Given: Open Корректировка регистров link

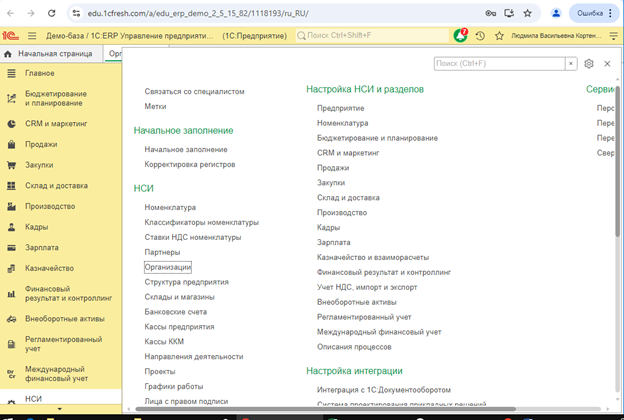Looking at the screenshot, I should click(x=190, y=164).
